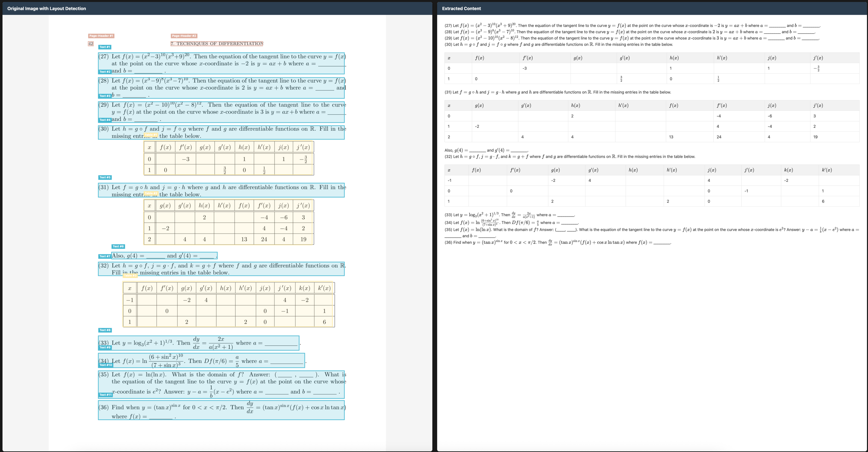Click the Text #6 label tag

click(x=118, y=246)
